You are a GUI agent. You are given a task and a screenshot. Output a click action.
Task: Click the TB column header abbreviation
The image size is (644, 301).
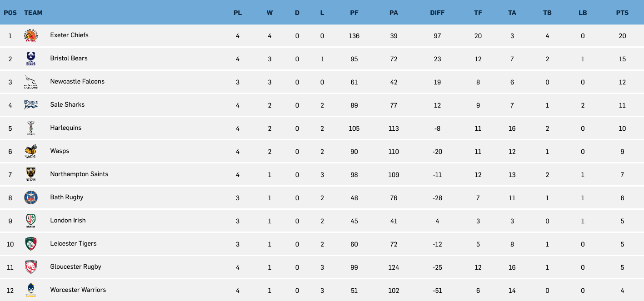[x=547, y=13]
